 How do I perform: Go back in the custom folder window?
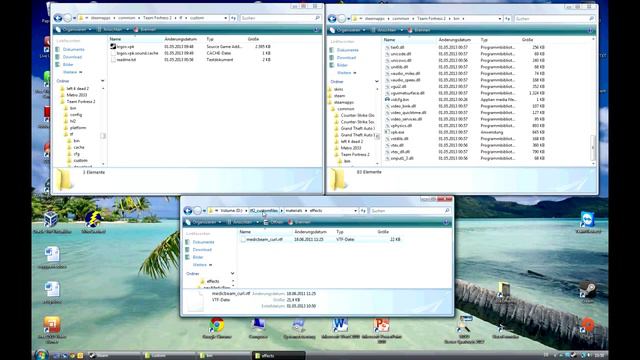58,18
